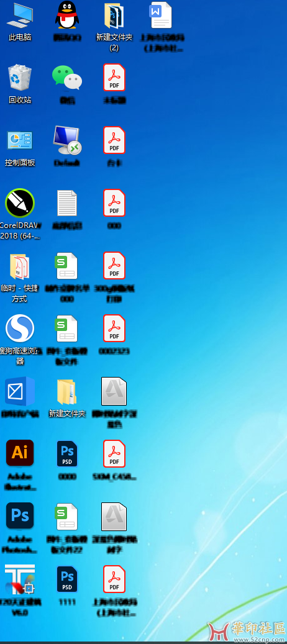
Task: Open the 回收站 recycle bin
Action: coord(20,77)
